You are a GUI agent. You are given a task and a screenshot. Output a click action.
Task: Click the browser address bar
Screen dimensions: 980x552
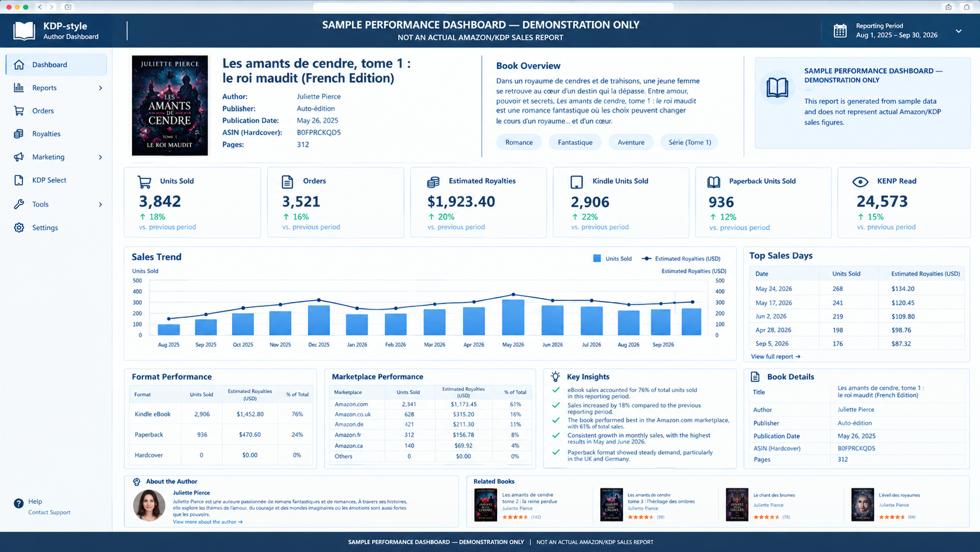tap(494, 7)
